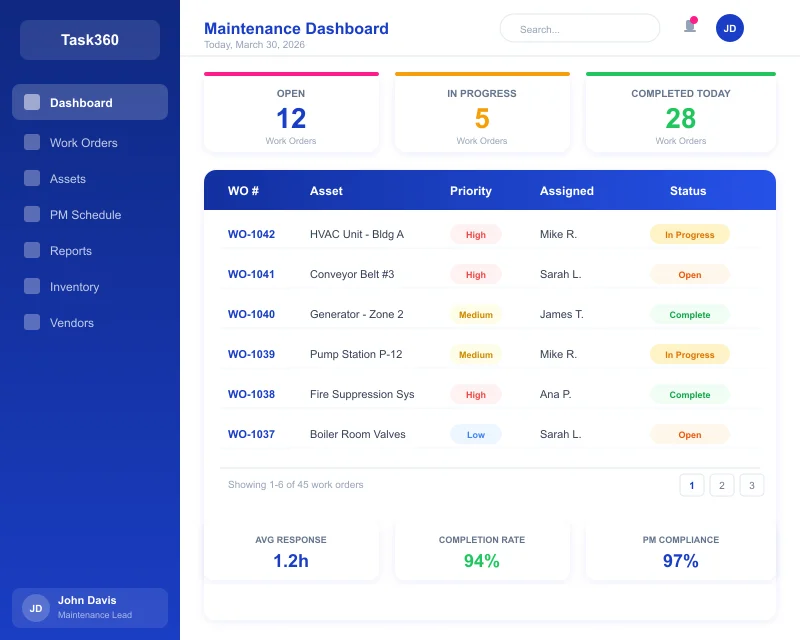Click the High priority badge on WO-1038
Screen dimensions: 800x640
coord(475,394)
